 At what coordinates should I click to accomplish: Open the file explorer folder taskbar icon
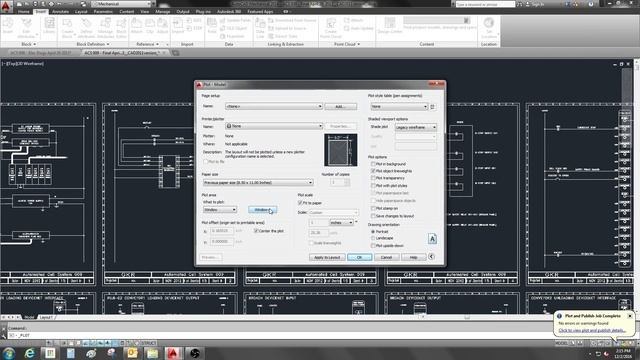152,353
